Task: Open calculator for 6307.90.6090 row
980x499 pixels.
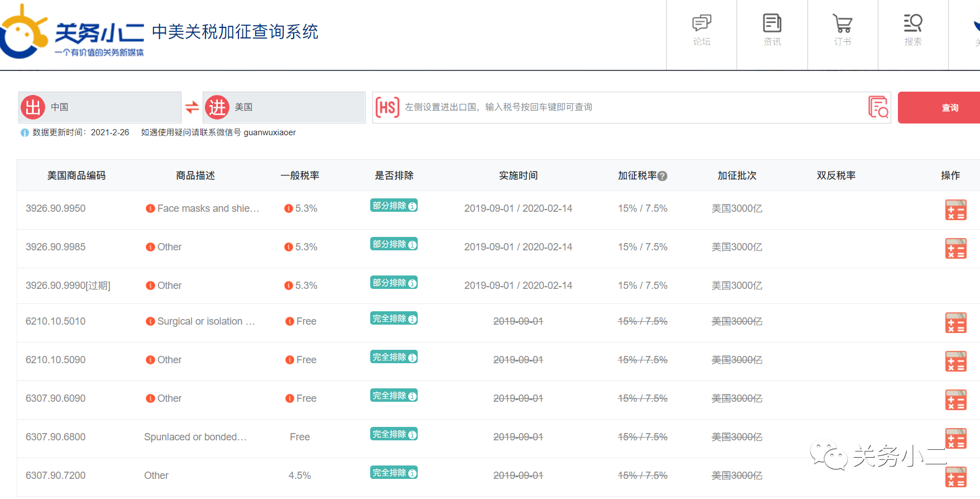Action: click(x=955, y=400)
